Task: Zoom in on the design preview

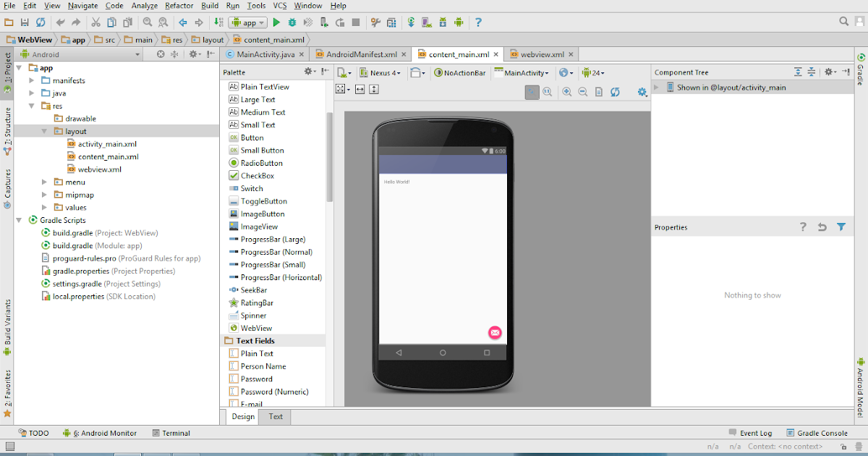Action: click(x=566, y=92)
